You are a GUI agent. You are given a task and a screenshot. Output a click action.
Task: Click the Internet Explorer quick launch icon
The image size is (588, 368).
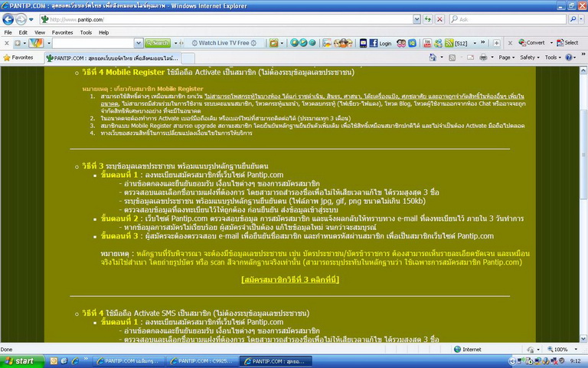point(75,361)
